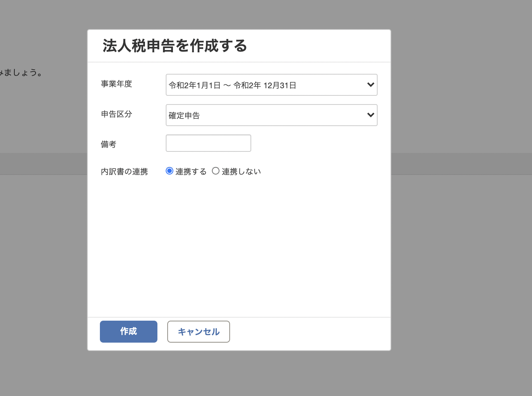Screen dimensions: 532x396
Task: Click the 確定申告 selected value text
Action: point(184,116)
